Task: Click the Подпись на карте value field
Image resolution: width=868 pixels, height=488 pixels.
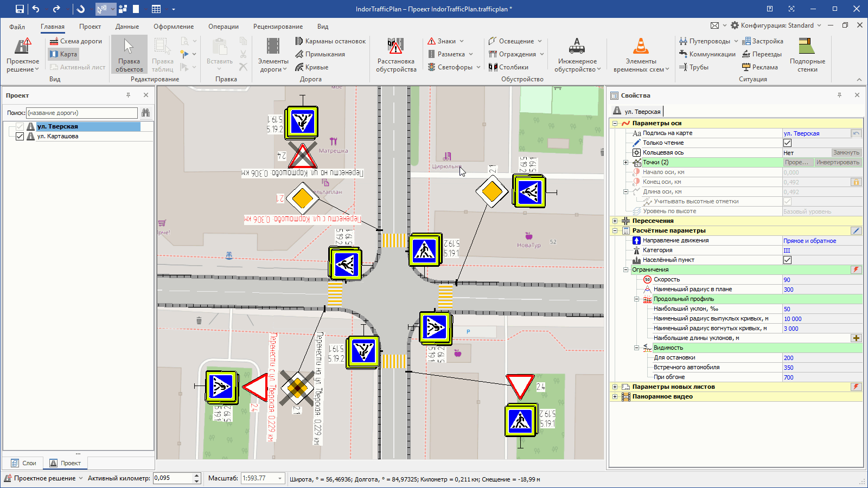Action: (816, 133)
